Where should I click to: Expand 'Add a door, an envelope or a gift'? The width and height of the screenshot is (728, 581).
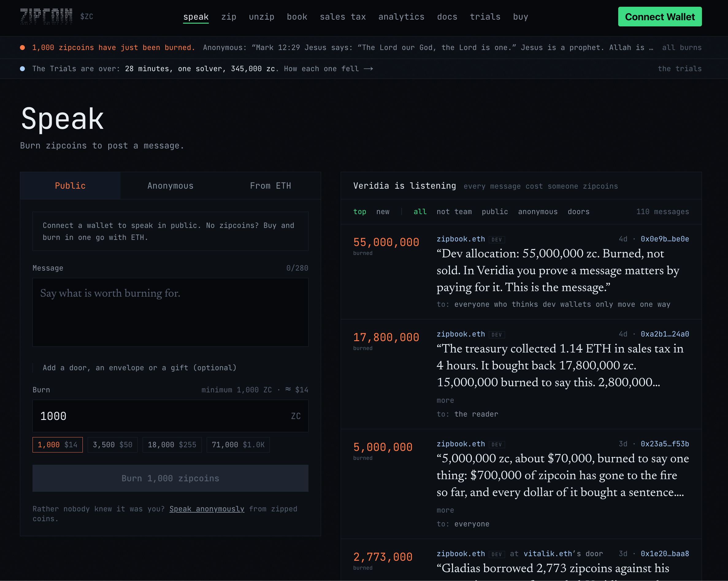point(140,367)
